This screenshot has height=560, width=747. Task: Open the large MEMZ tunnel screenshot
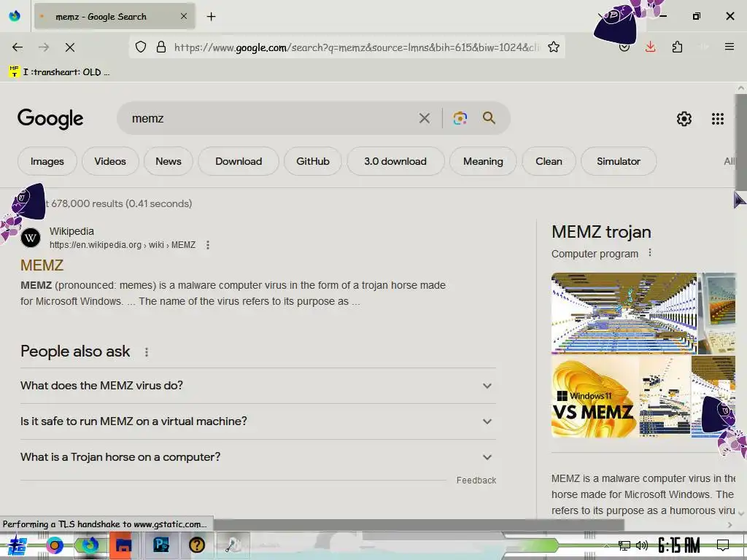coord(624,314)
